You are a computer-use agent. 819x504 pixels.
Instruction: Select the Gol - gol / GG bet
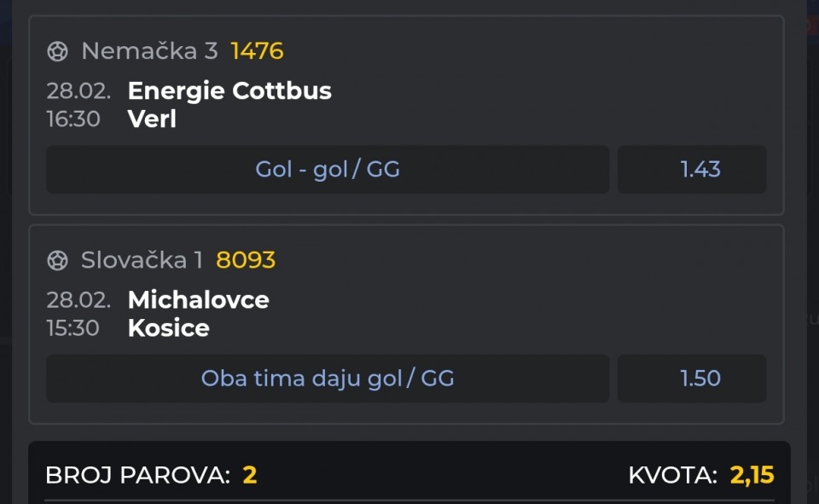click(x=328, y=169)
